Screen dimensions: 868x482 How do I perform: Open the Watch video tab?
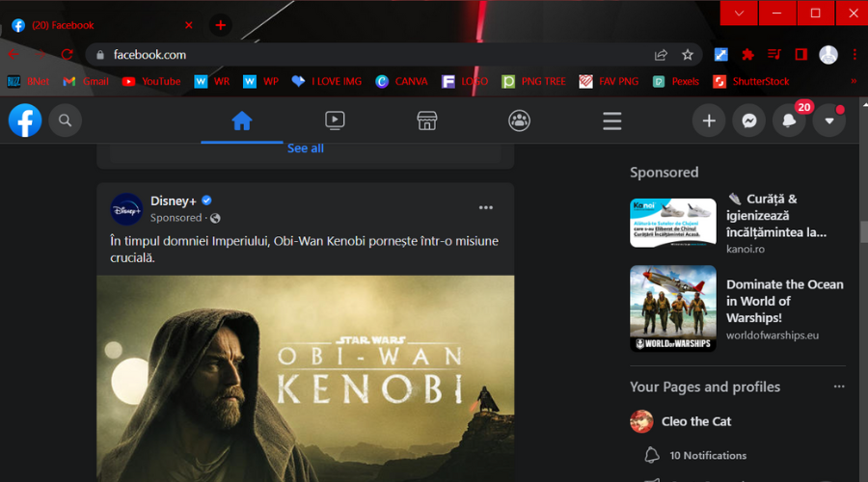point(335,120)
